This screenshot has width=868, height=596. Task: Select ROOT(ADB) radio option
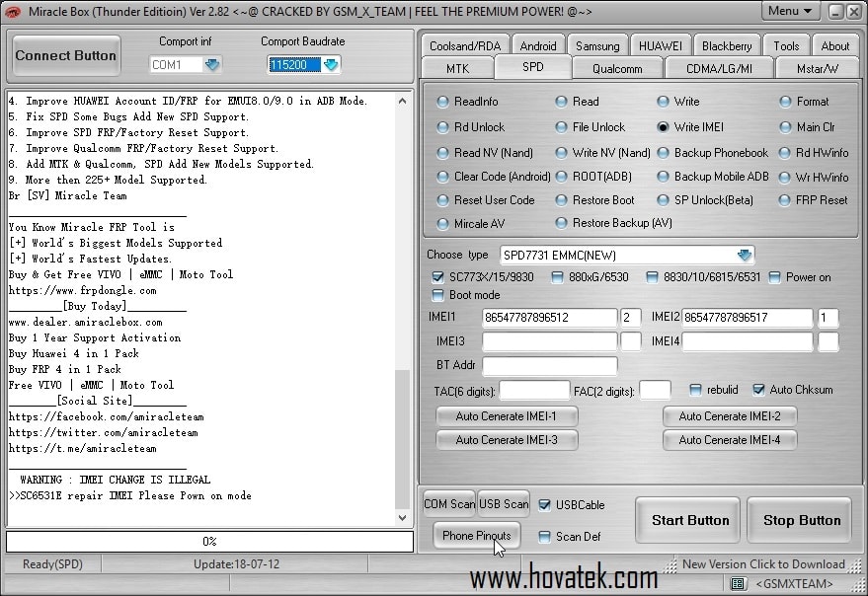coord(593,177)
